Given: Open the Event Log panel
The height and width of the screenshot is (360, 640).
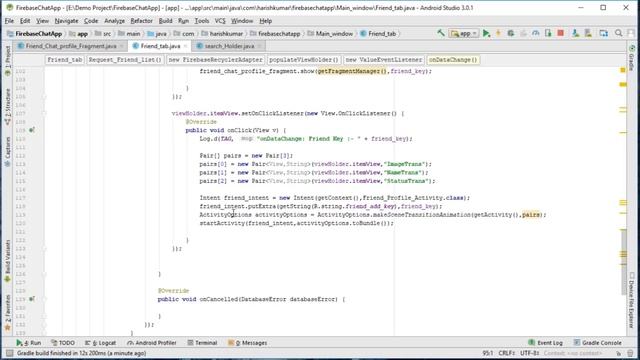Looking at the screenshot, I should pyautogui.click(x=545, y=343).
